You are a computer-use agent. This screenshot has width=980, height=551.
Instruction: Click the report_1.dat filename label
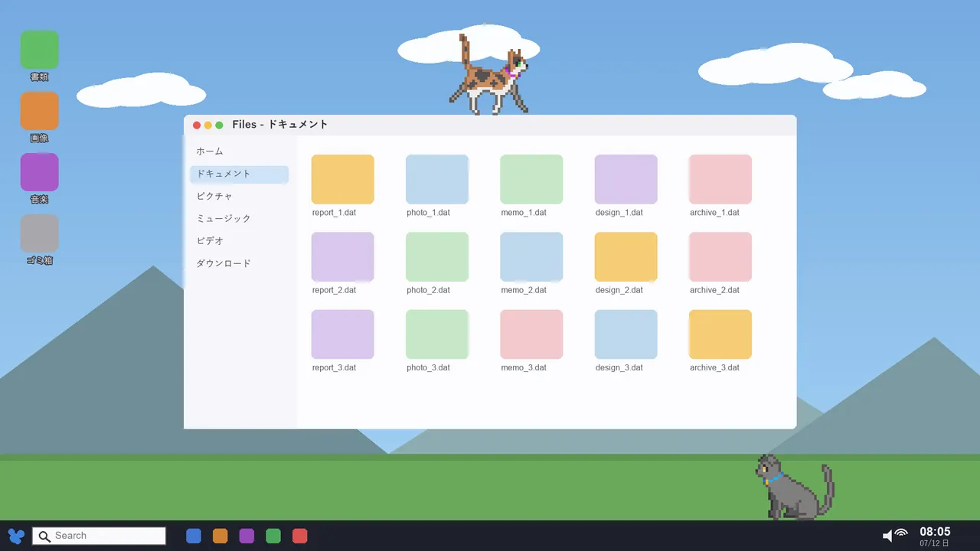click(334, 213)
